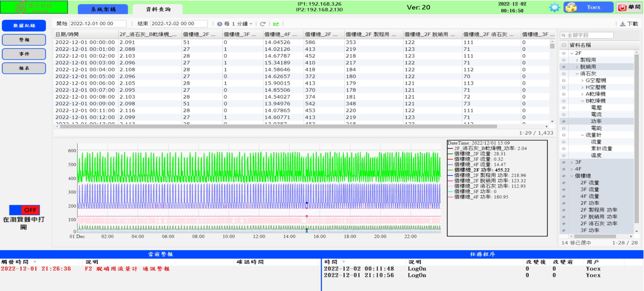Click the search icon in field filter
644x291 pixels.
(x=563, y=36)
